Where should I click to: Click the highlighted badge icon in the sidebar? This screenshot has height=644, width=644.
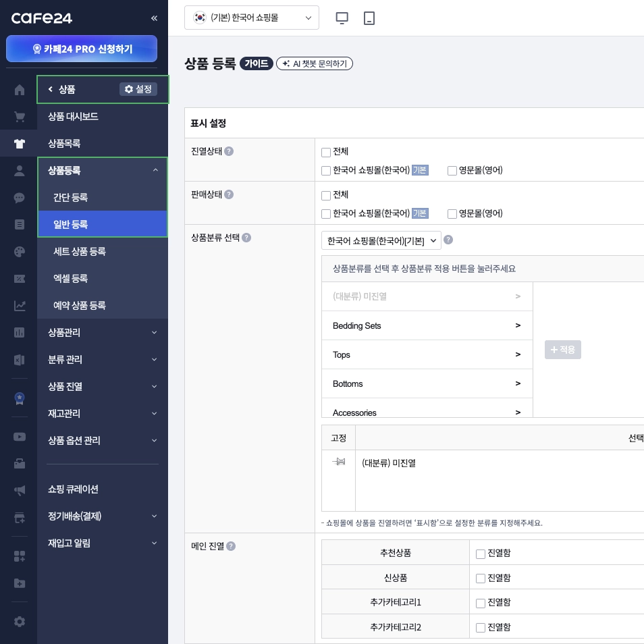click(20, 398)
